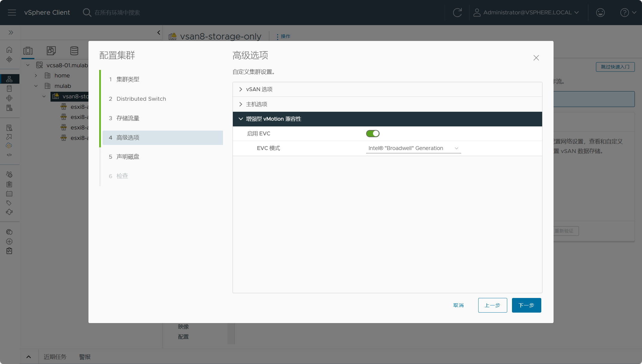The height and width of the screenshot is (364, 642).
Task: Go to Home in the sidebar
Action: 9,50
